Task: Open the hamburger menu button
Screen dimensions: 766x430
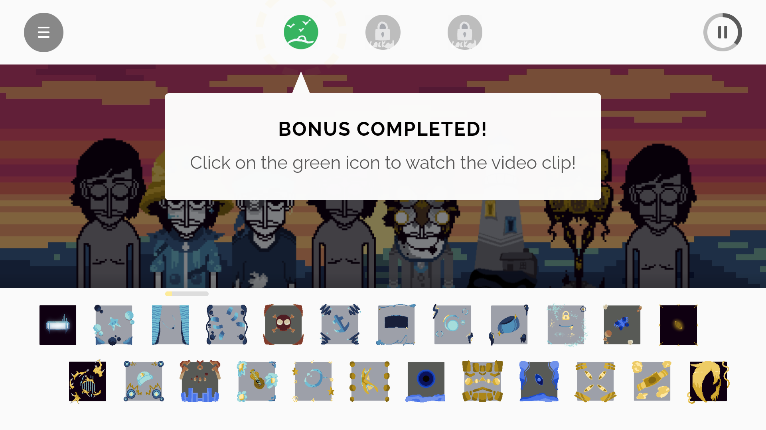Action: point(43,33)
